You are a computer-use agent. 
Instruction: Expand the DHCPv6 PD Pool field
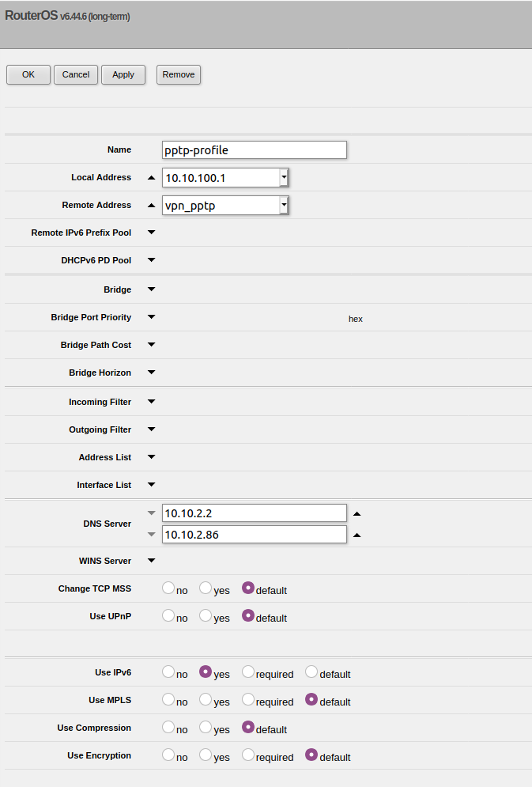(152, 259)
